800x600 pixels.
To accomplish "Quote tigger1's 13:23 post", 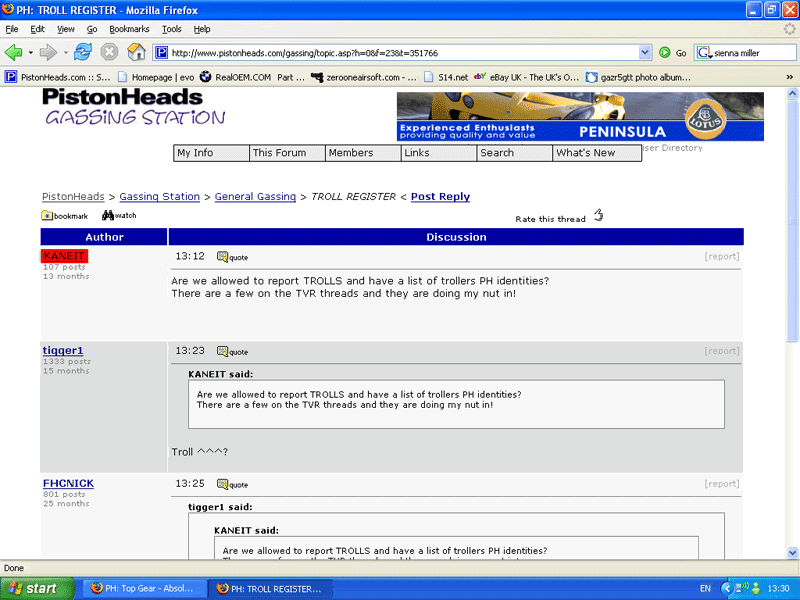I will coord(232,351).
